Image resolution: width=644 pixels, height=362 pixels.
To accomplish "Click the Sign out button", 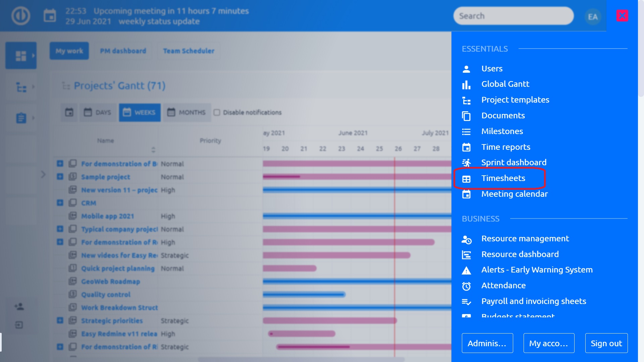I will [606, 343].
